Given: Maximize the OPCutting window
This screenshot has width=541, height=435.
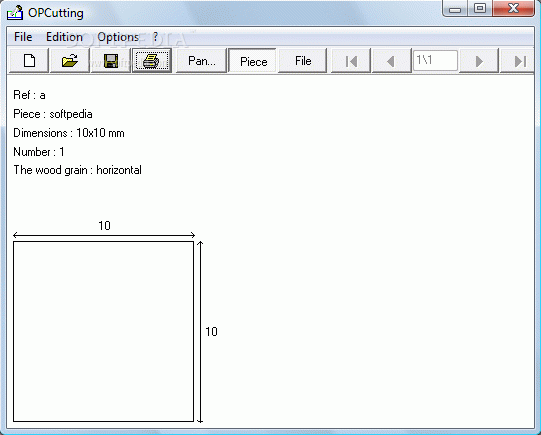Looking at the screenshot, I should 480,8.
